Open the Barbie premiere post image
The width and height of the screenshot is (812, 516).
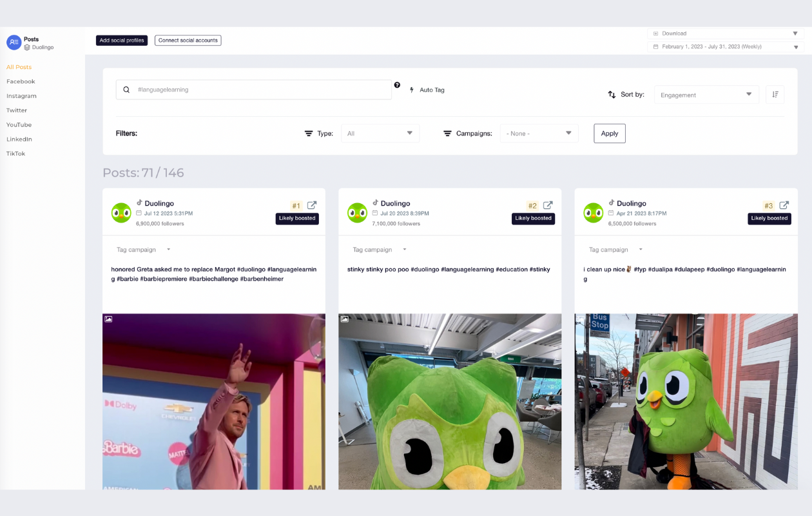214,401
